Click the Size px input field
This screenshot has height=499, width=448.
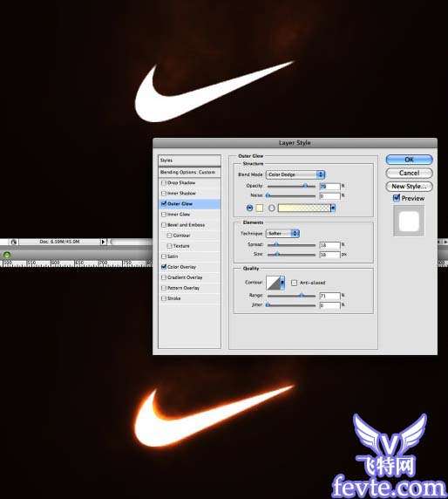(x=329, y=255)
